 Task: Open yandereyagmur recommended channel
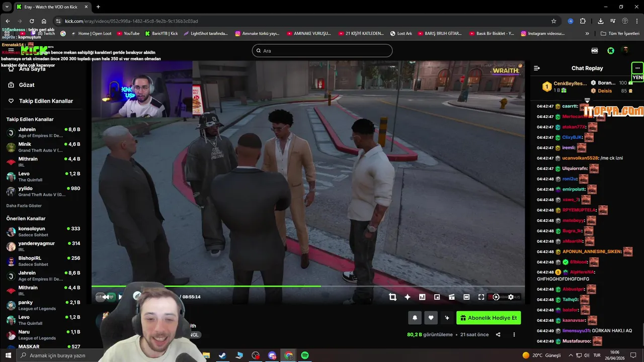(43, 246)
